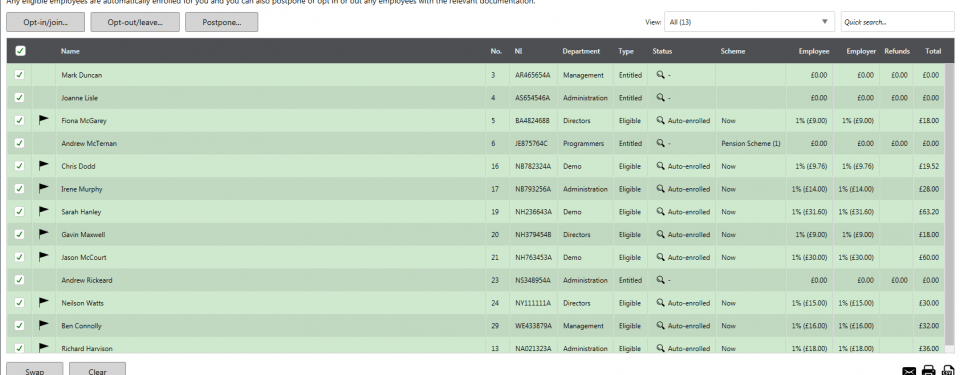Screen dimensions: 960x375
Task: Uncheck Gavin Maxwell's row checkbox
Action: [x=20, y=234]
